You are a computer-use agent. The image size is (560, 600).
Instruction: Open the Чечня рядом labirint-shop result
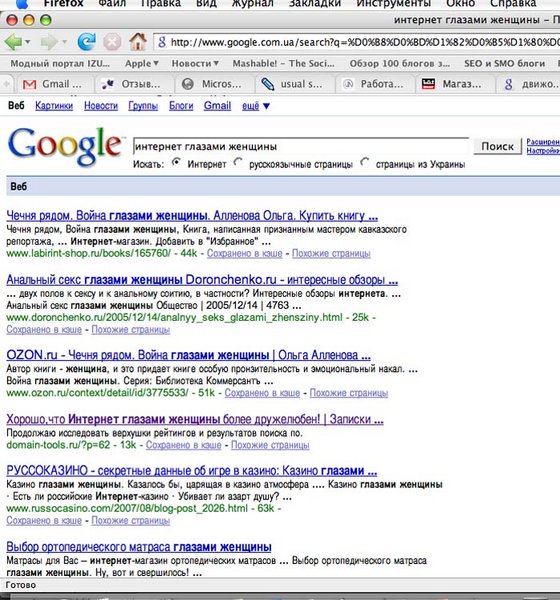[192, 216]
